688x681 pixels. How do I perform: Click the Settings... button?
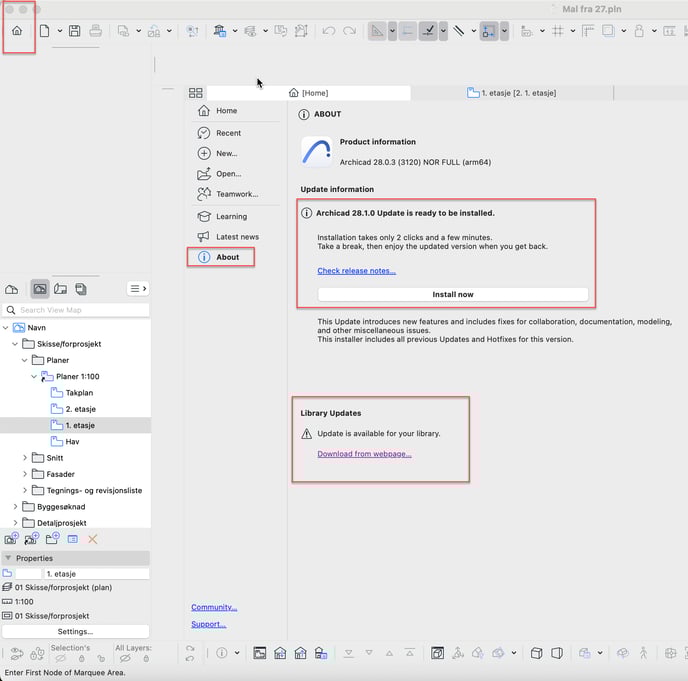click(x=75, y=631)
